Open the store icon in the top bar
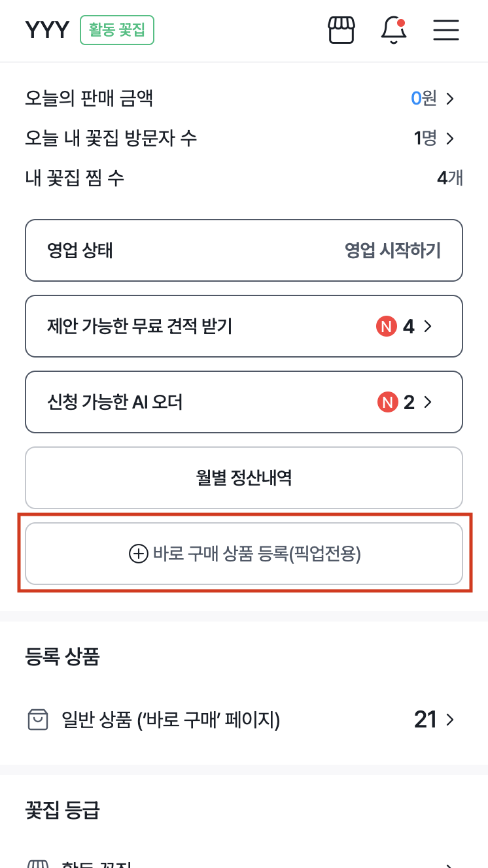Screen dimensions: 488x868 pos(341,30)
